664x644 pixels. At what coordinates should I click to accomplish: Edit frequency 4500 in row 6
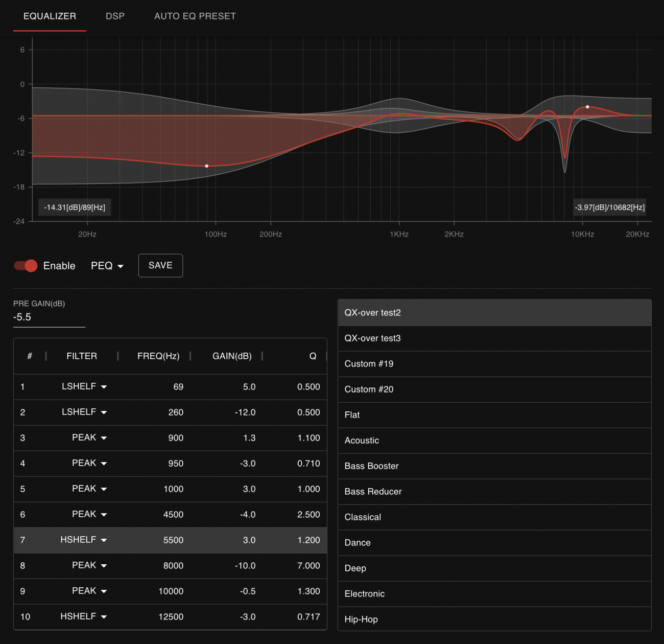click(174, 515)
